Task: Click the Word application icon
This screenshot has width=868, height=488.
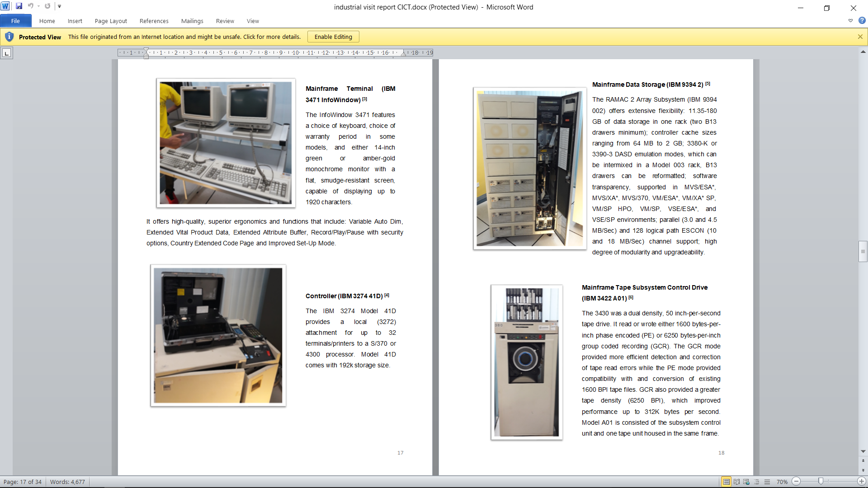Action: 5,6
